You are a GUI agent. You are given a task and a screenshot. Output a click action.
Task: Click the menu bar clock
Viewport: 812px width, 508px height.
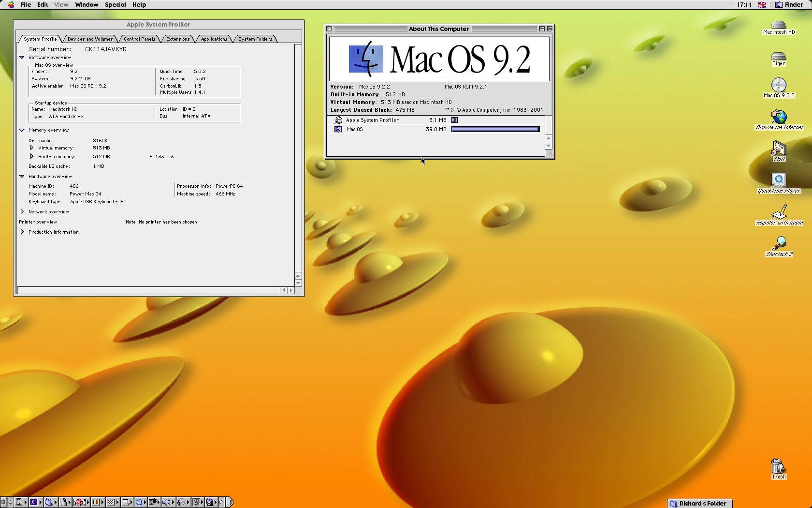tap(744, 5)
